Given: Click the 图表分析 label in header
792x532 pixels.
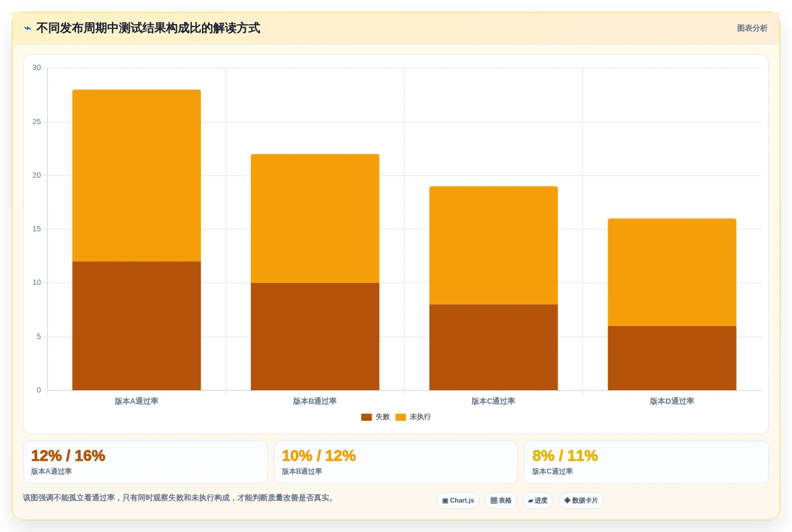Looking at the screenshot, I should [752, 28].
